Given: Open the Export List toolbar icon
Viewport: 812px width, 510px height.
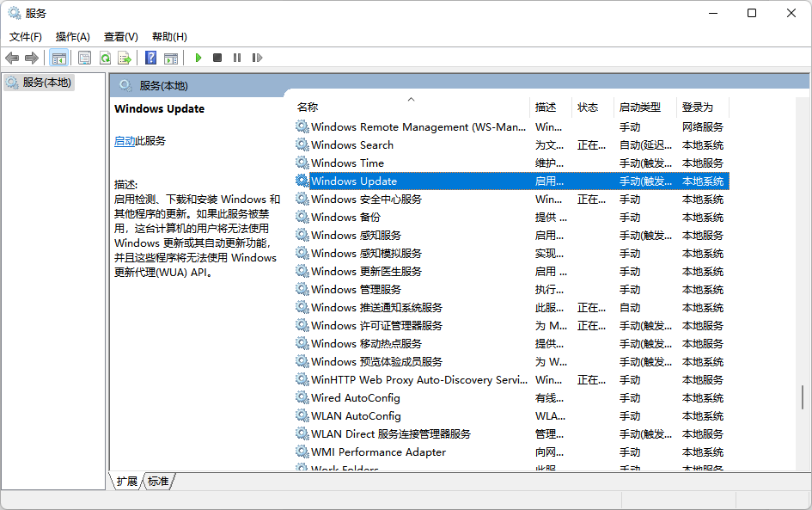Looking at the screenshot, I should pyautogui.click(x=124, y=58).
